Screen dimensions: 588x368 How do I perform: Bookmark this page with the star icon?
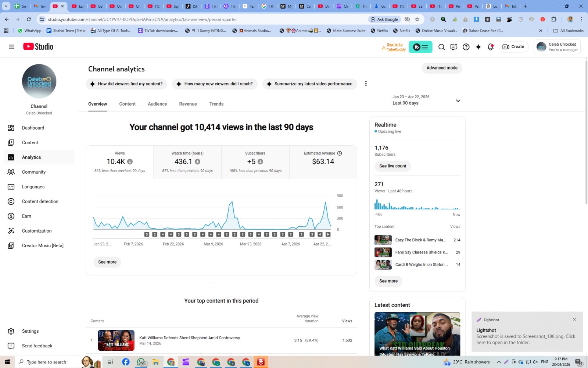(x=417, y=20)
